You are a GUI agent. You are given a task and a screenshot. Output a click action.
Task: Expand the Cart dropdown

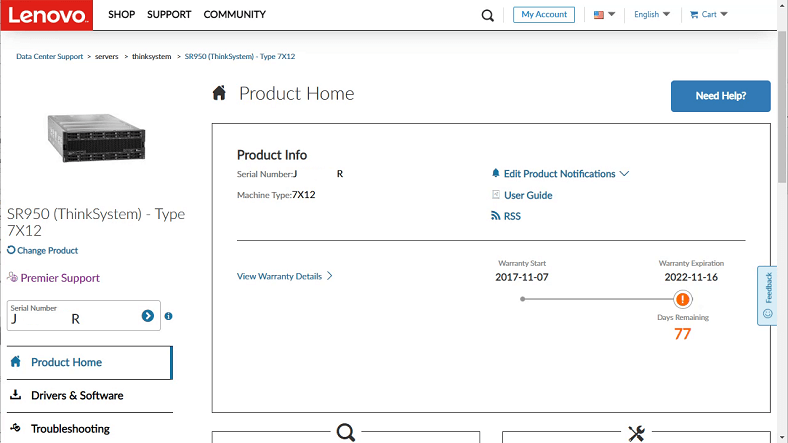click(724, 14)
